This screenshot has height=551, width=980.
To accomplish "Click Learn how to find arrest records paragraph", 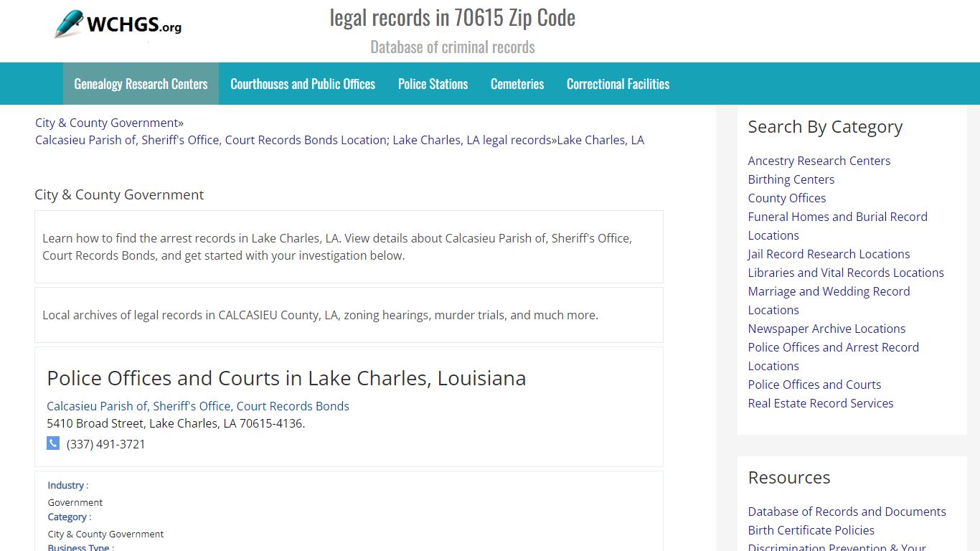I will 337,247.
